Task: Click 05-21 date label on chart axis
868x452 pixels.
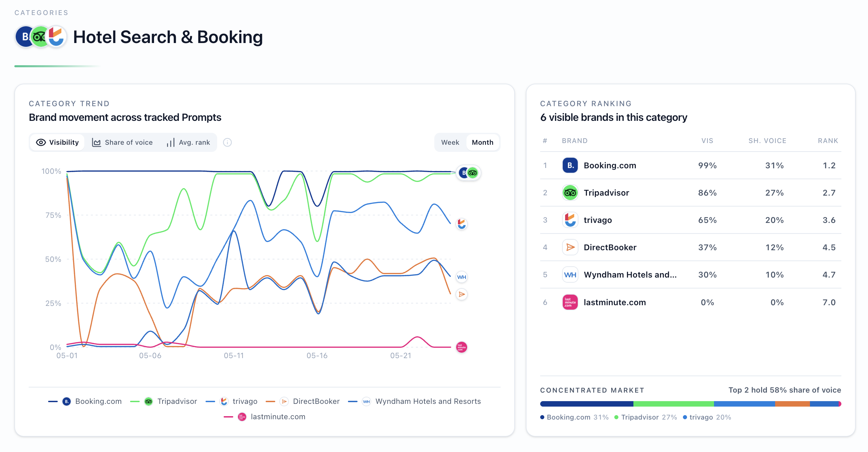Action: point(401,356)
